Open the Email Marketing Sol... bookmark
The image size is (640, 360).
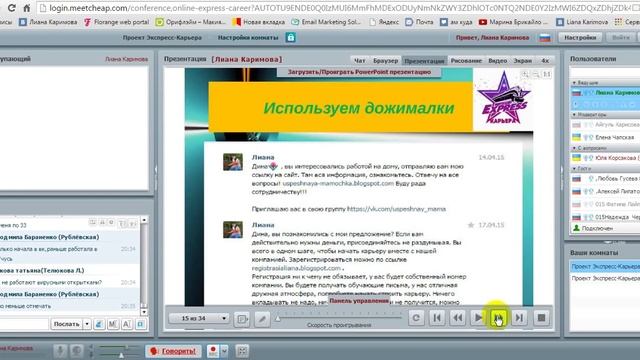click(x=326, y=22)
